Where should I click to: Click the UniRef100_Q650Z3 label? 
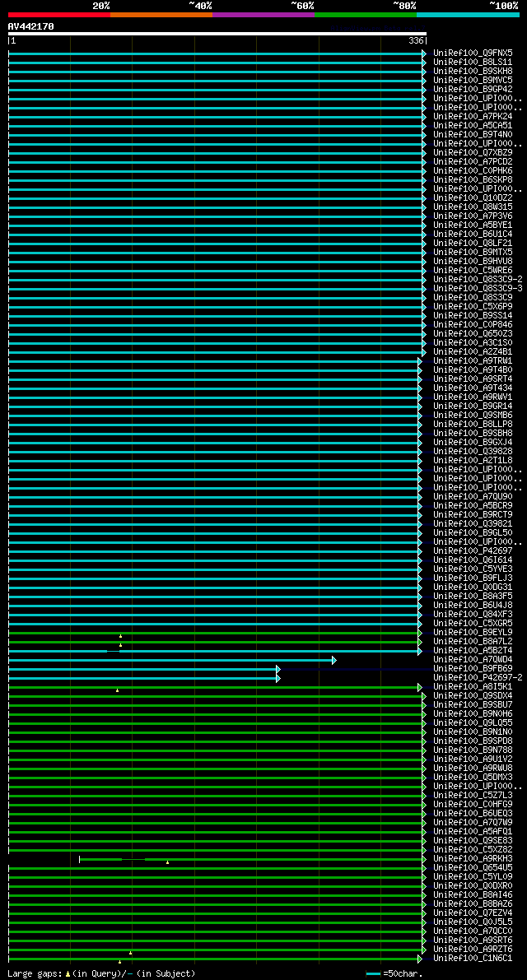[473, 334]
